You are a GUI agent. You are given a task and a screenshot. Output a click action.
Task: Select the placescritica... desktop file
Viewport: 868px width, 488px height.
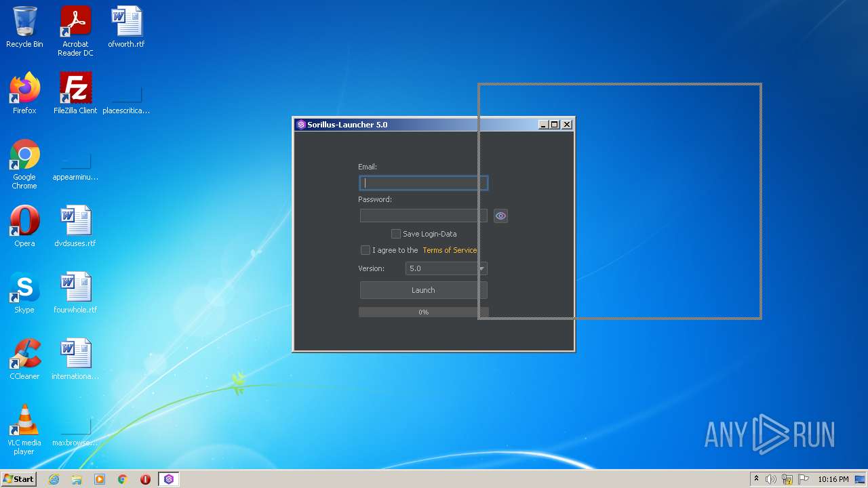pos(126,94)
